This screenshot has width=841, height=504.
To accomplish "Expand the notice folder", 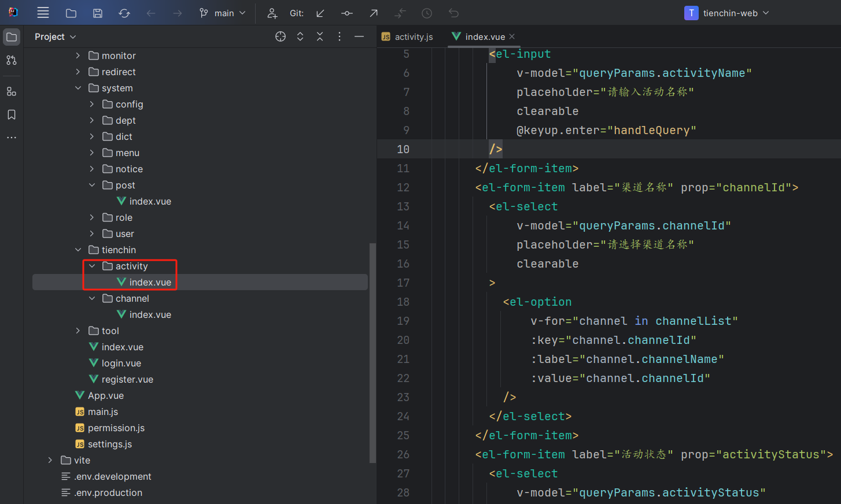I will [92, 169].
